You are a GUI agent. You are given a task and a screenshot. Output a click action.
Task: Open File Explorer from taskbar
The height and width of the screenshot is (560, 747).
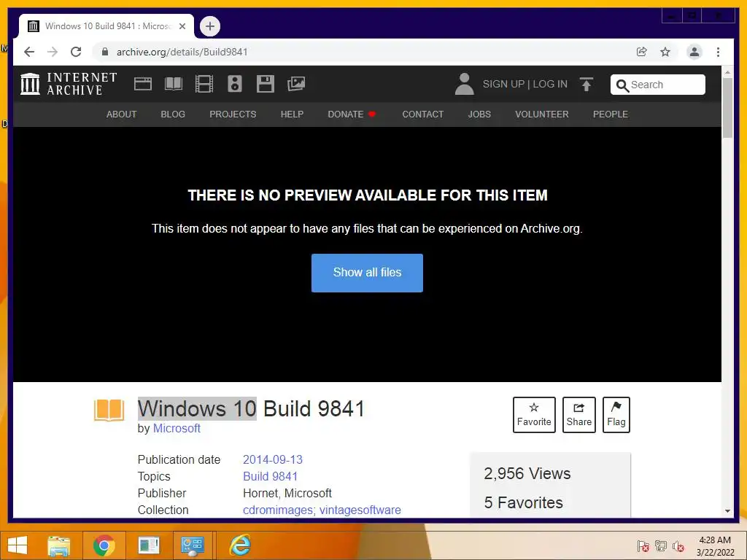tap(58, 545)
